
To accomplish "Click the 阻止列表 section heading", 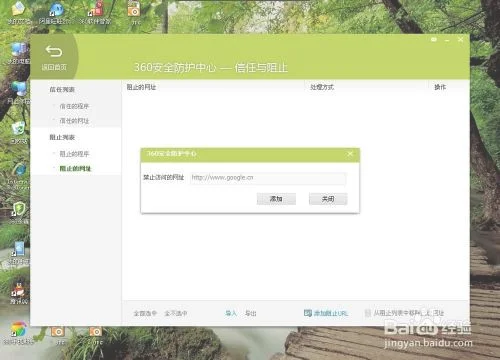I will 62,137.
